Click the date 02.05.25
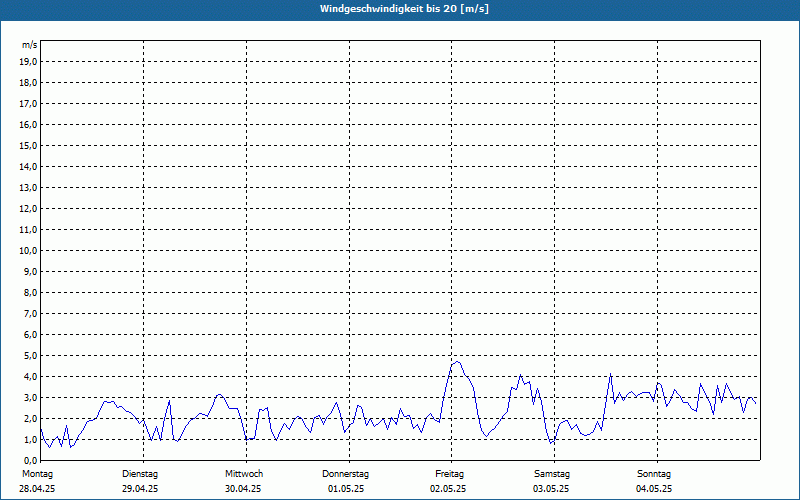 point(448,489)
